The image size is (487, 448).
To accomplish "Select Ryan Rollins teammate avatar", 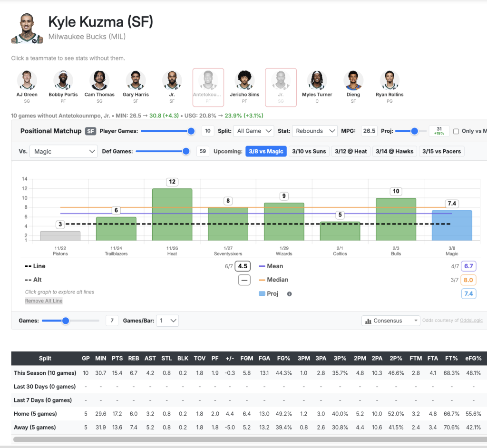I will (390, 80).
